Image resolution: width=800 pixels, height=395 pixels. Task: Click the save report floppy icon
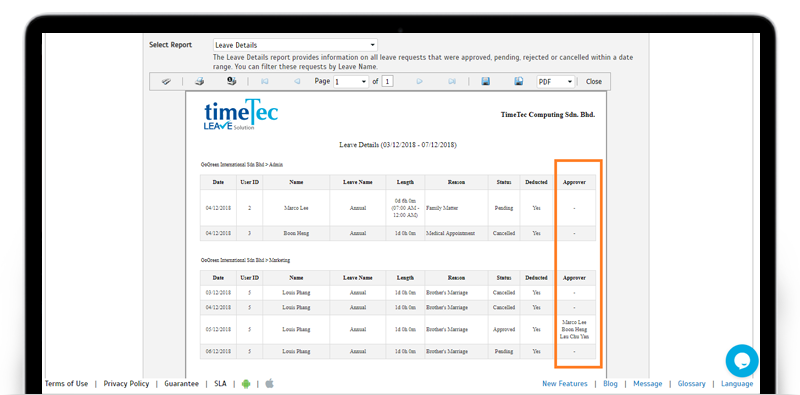(486, 81)
